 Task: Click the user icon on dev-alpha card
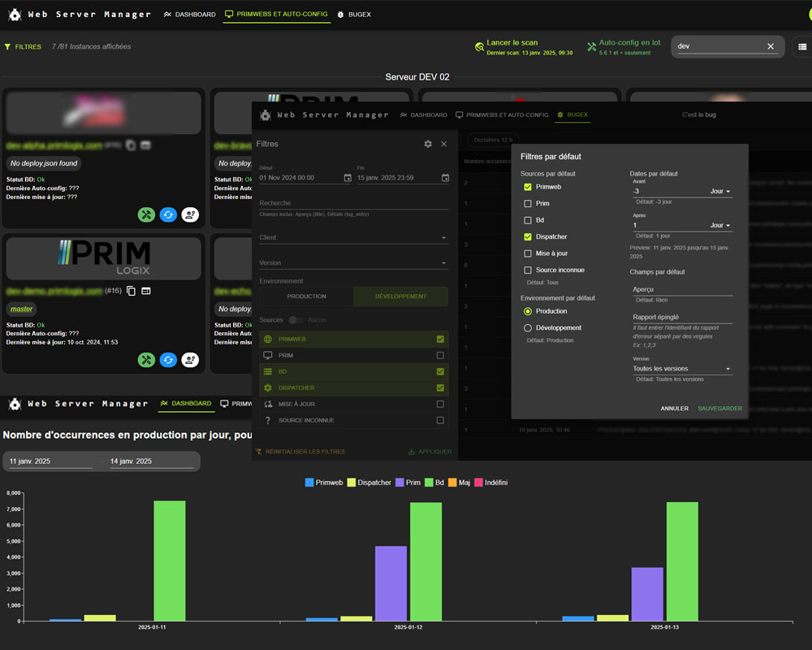[x=190, y=215]
